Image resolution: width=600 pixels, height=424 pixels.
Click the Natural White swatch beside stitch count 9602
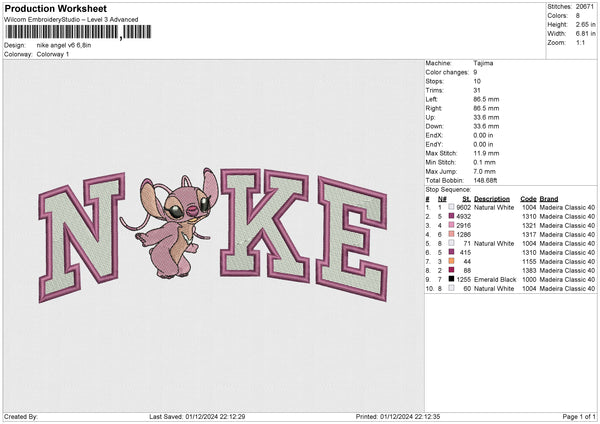point(452,207)
